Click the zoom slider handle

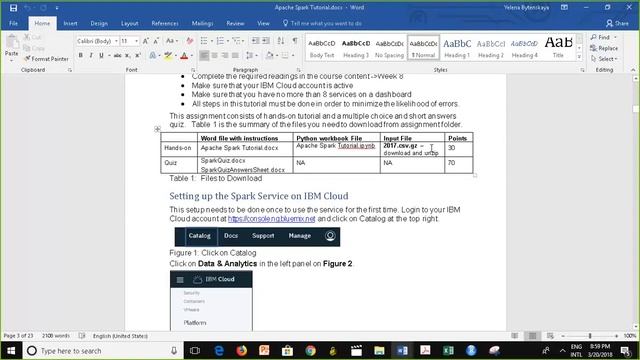[x=590, y=336]
